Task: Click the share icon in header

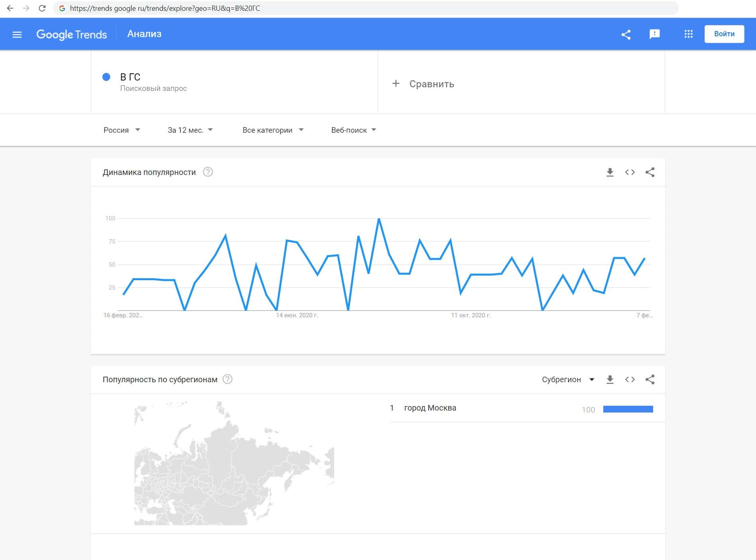Action: (x=626, y=34)
